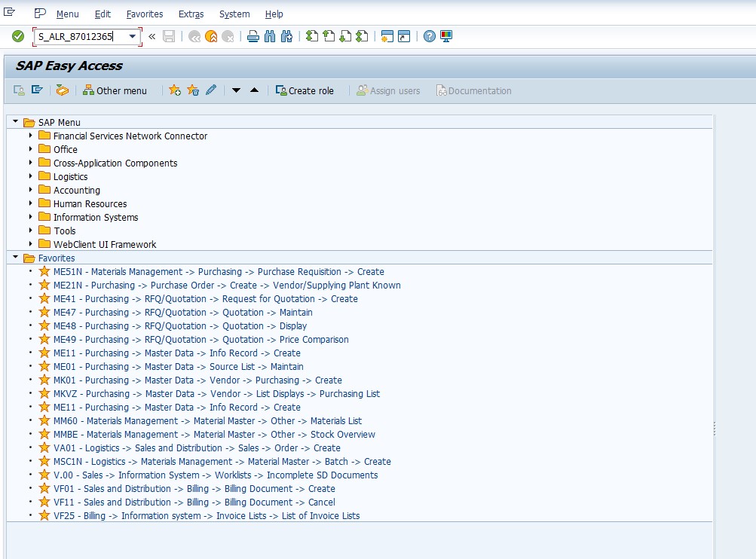Image resolution: width=756 pixels, height=559 pixels.
Task: Select the Information Systems folder
Action: 96,217
